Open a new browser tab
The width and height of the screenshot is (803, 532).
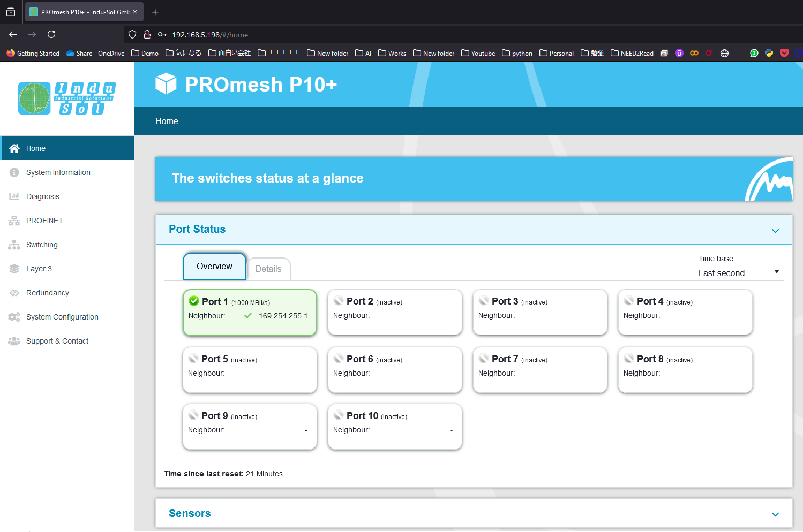coord(155,12)
